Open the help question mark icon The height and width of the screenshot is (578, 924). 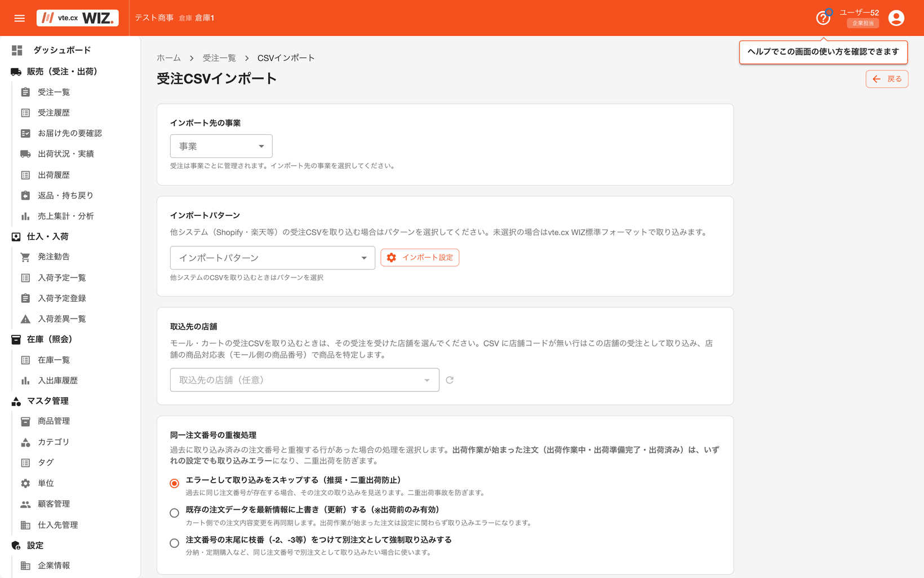tap(823, 18)
